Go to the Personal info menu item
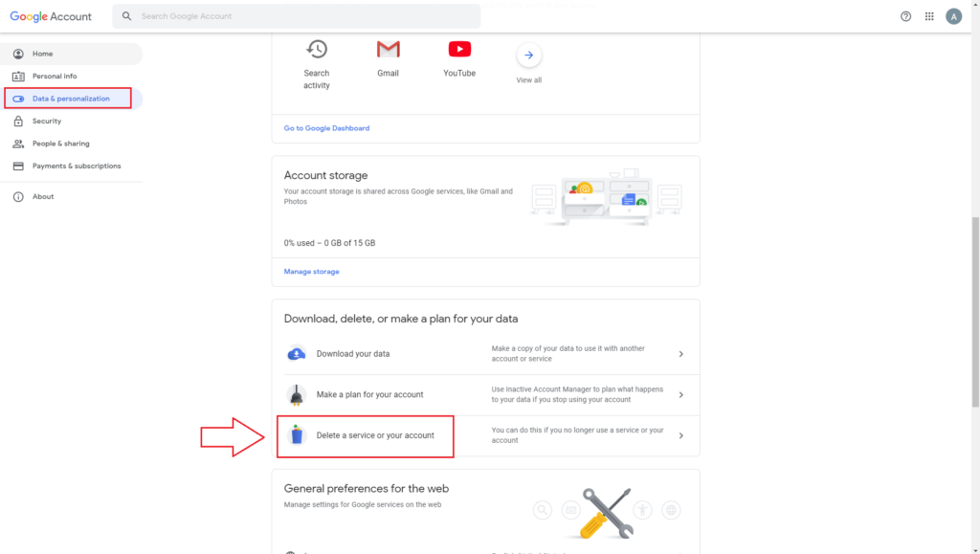Image resolution: width=980 pixels, height=554 pixels. pyautogui.click(x=71, y=77)
